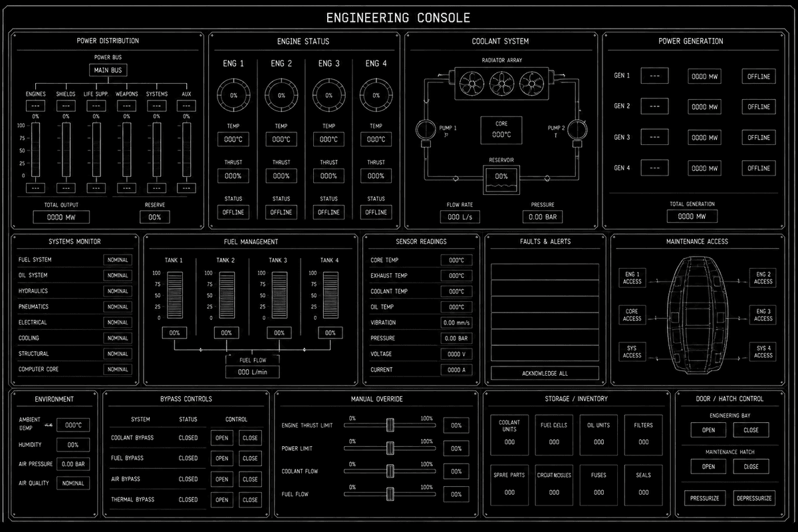Click the left radiator fan icon
This screenshot has height=532, width=798.
473,83
